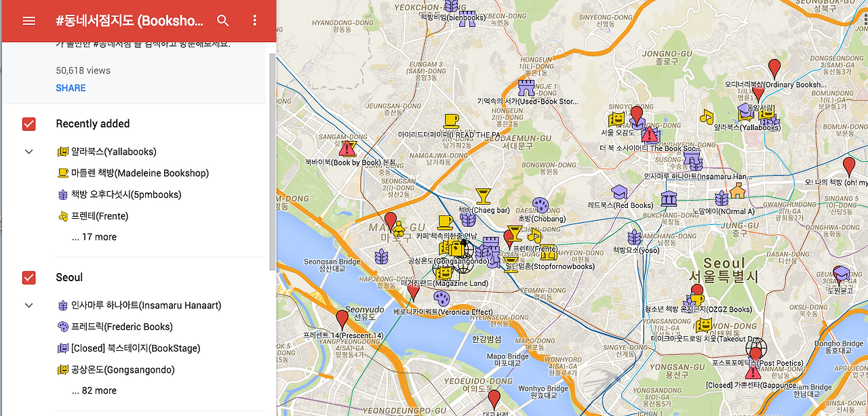Click the 'Seoul' layer title

[69, 278]
